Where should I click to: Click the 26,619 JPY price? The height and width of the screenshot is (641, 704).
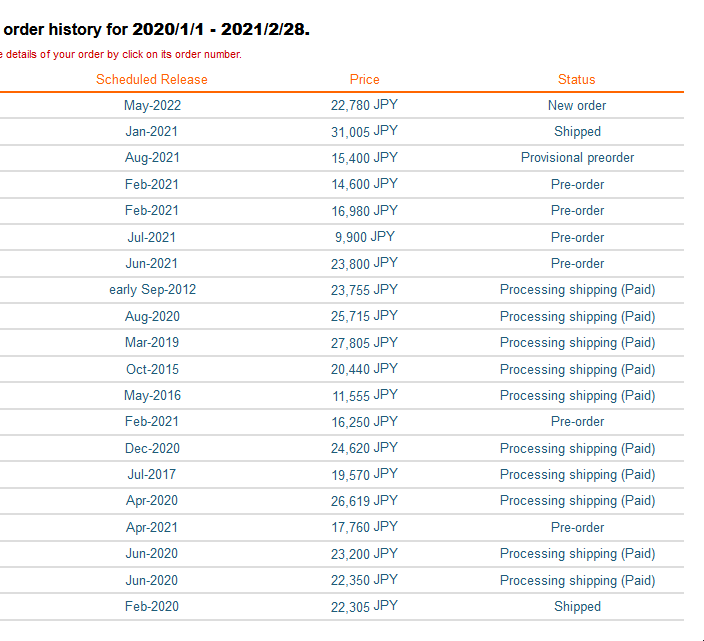point(364,501)
